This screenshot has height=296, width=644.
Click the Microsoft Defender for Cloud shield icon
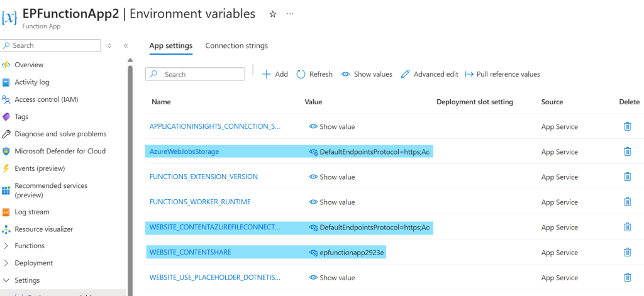6,151
